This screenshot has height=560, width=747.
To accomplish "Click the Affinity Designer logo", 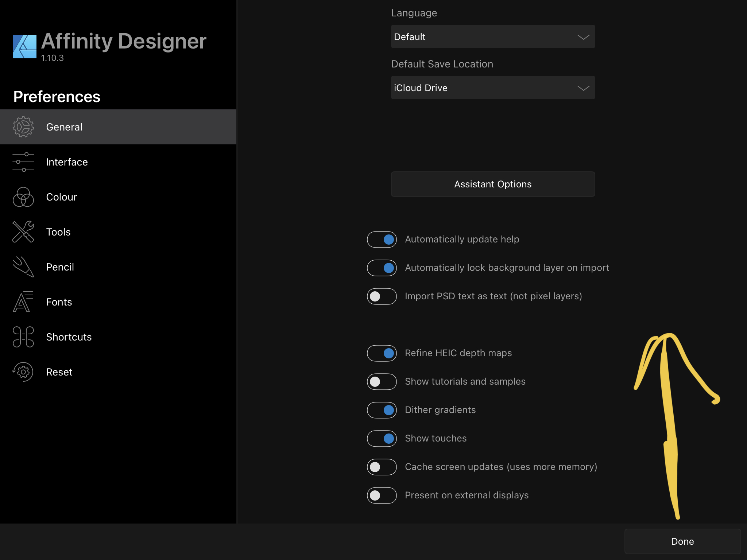I will pos(25,47).
